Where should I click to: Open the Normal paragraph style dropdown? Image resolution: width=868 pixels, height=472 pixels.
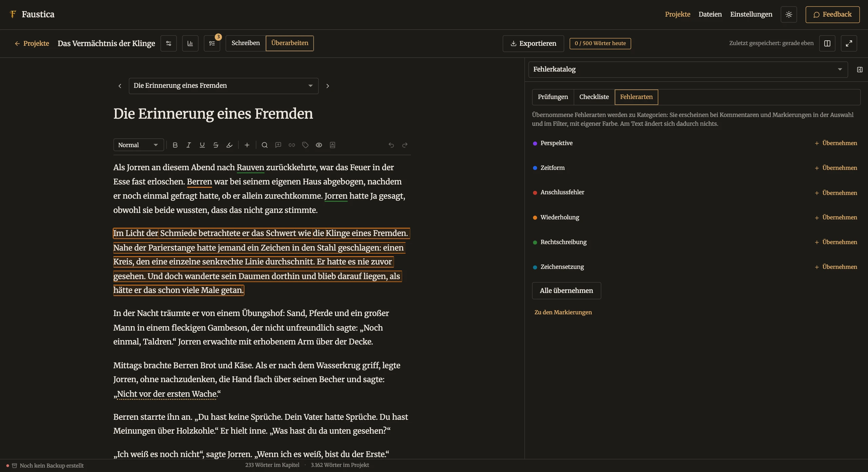pyautogui.click(x=139, y=145)
